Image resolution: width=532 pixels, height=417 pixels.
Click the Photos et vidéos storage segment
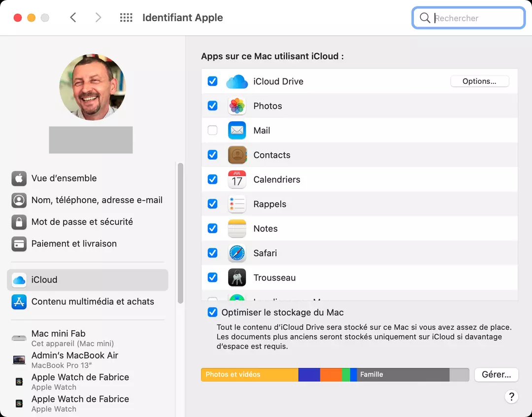(250, 375)
